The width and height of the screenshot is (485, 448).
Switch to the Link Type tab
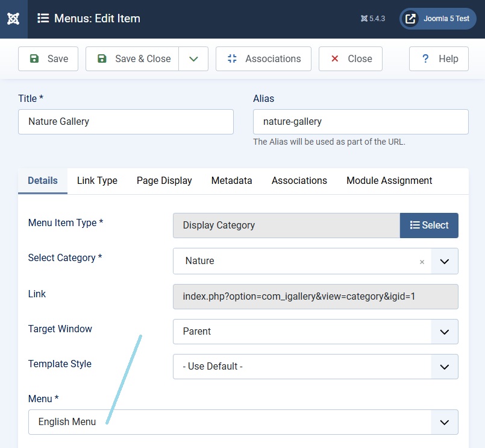[x=97, y=180]
